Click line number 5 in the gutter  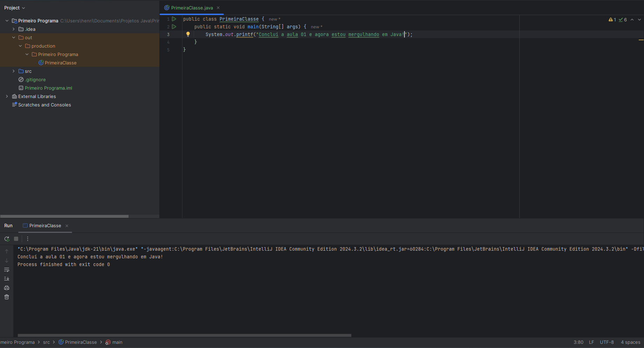pos(168,50)
